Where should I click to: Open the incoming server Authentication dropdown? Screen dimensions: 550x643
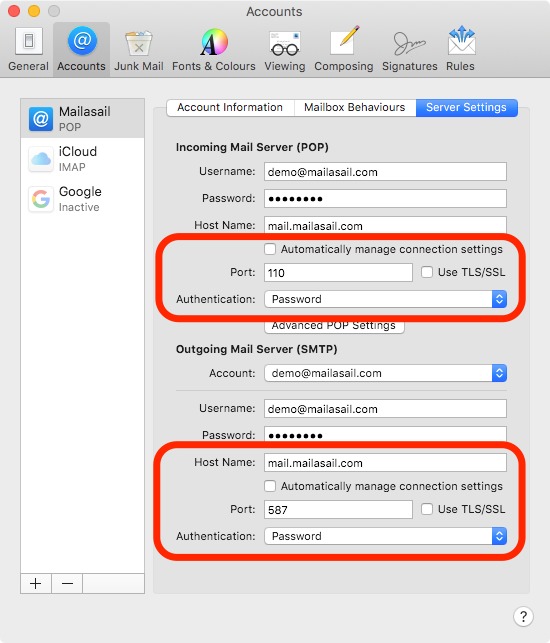pos(386,299)
